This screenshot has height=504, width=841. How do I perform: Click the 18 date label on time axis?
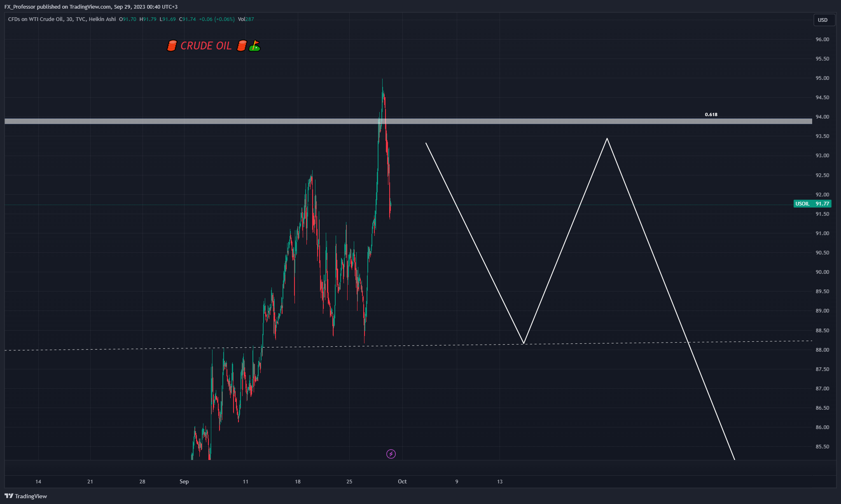coord(298,481)
